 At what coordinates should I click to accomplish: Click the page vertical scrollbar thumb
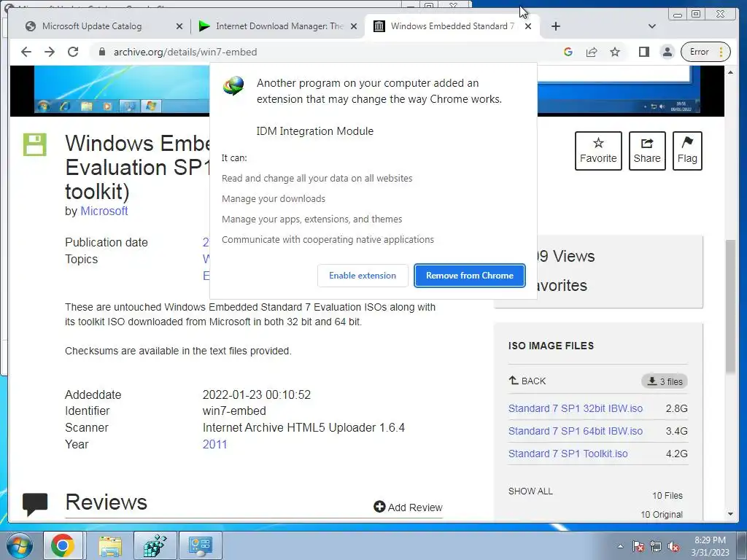[x=730, y=306]
